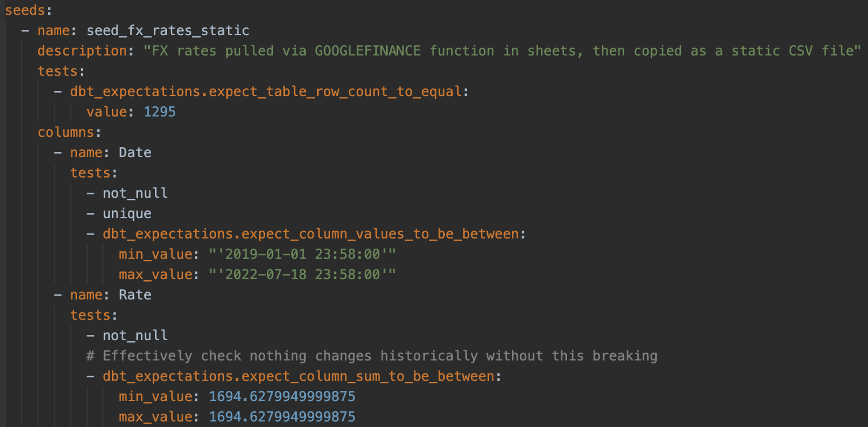
Task: Click the Rate column name
Action: [135, 295]
